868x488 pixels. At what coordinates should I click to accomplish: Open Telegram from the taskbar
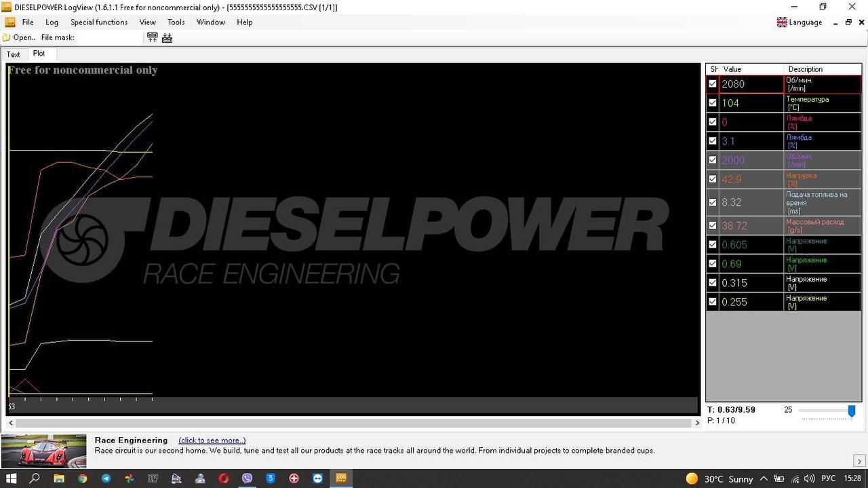click(x=106, y=478)
